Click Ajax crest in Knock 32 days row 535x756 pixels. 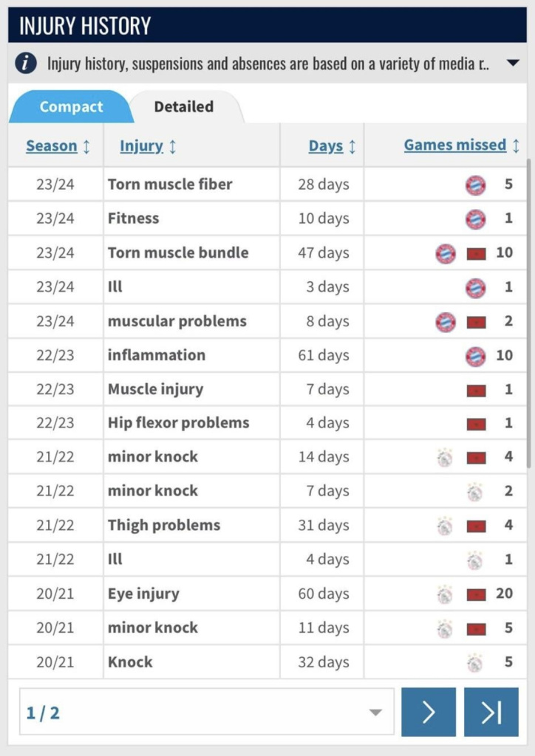[x=475, y=662]
